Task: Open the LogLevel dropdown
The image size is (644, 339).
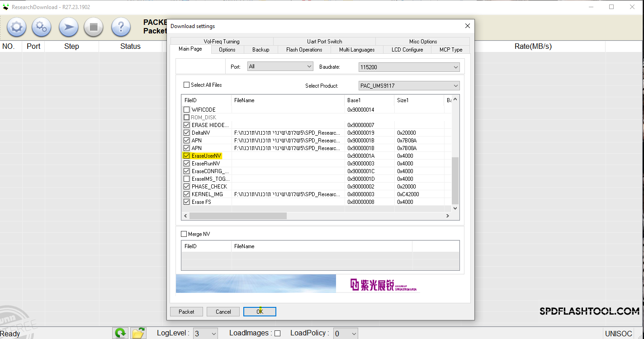Action: 205,334
